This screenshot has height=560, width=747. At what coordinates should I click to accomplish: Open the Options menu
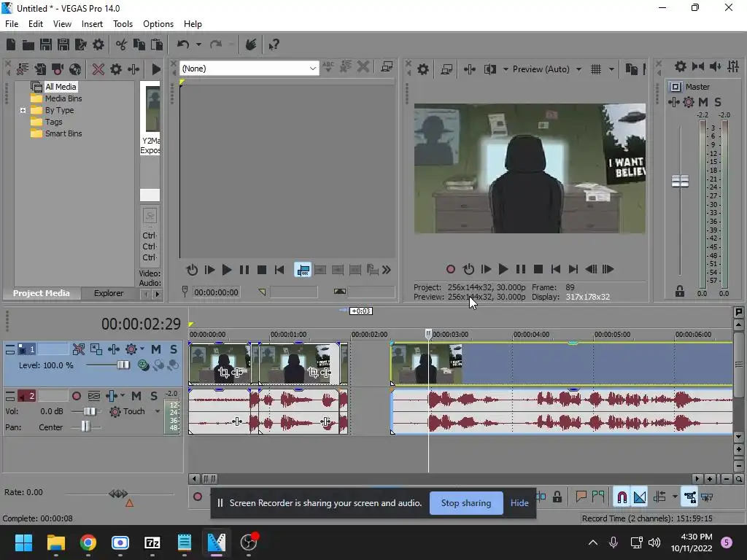[158, 24]
